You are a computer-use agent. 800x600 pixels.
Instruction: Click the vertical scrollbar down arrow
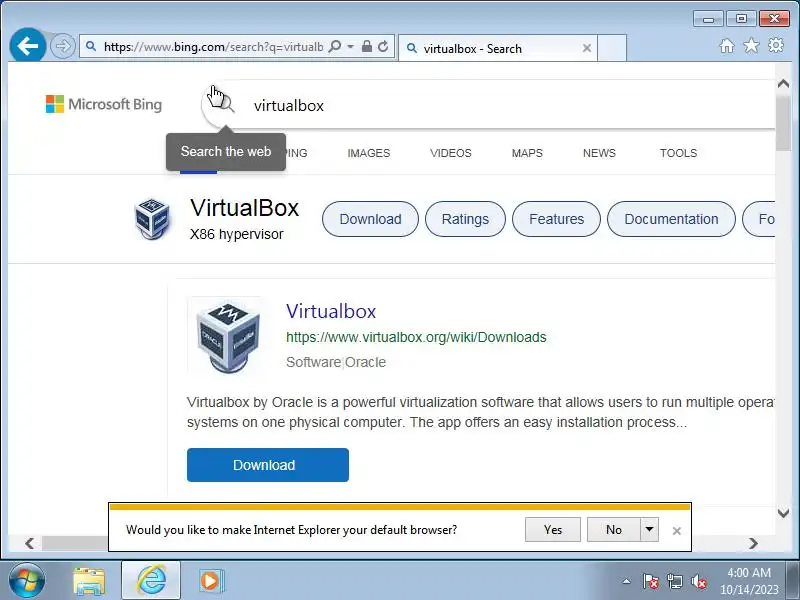click(x=783, y=513)
